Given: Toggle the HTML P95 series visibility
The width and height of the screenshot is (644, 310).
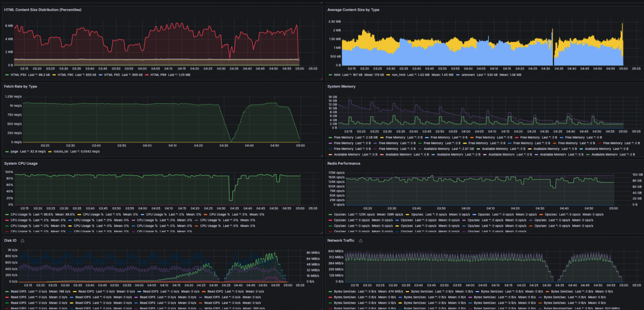Looking at the screenshot, I should 111,75.
